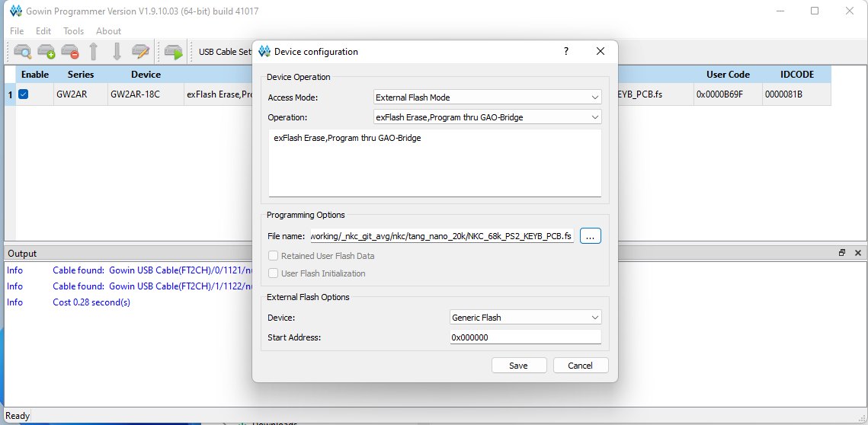
Task: Close the Device configuration dialog
Action: pyautogui.click(x=600, y=52)
